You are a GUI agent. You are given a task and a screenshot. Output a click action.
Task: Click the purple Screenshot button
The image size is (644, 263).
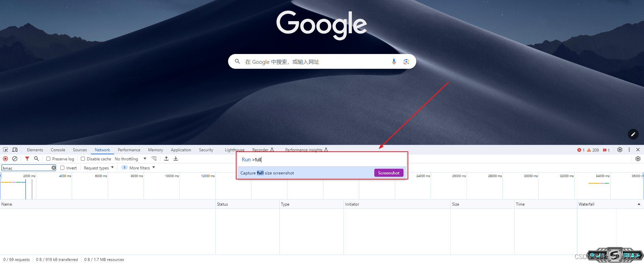tap(389, 173)
